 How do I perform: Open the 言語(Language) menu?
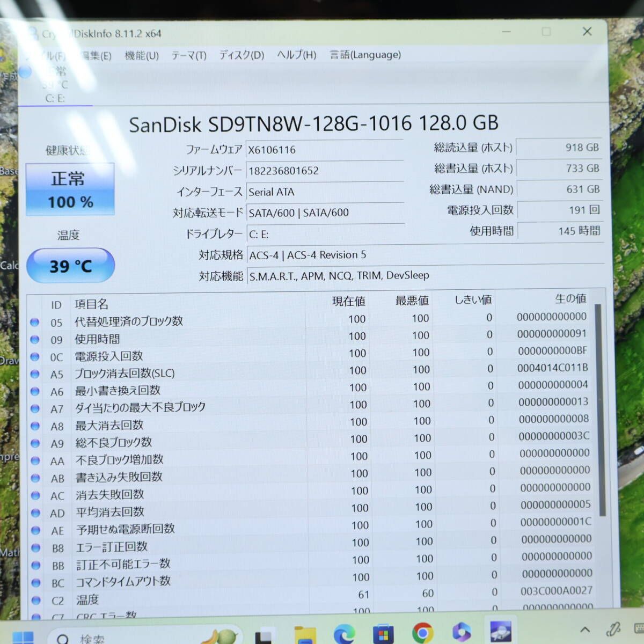tap(365, 55)
